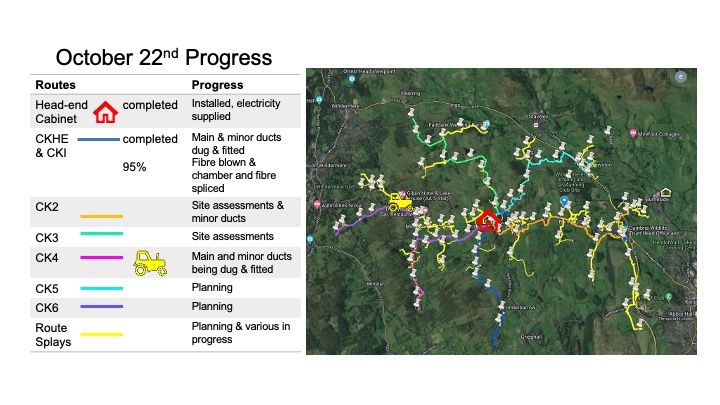
Task: Click the green CK3 legend line
Action: point(101,233)
